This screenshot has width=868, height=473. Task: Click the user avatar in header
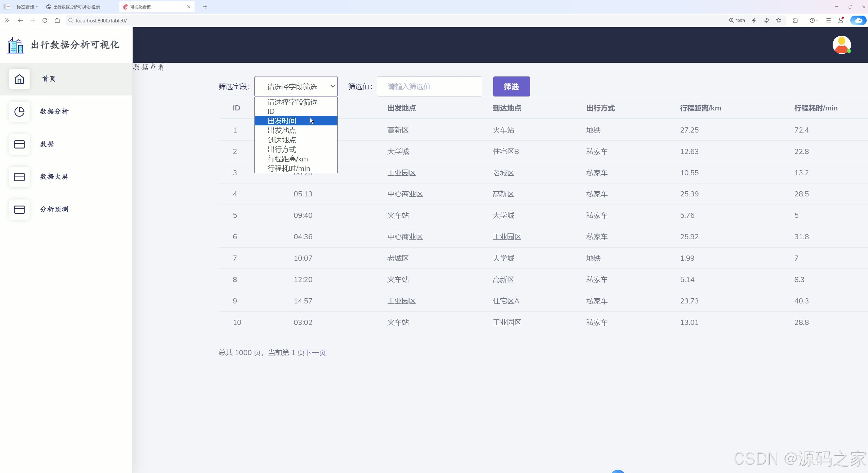coord(841,45)
